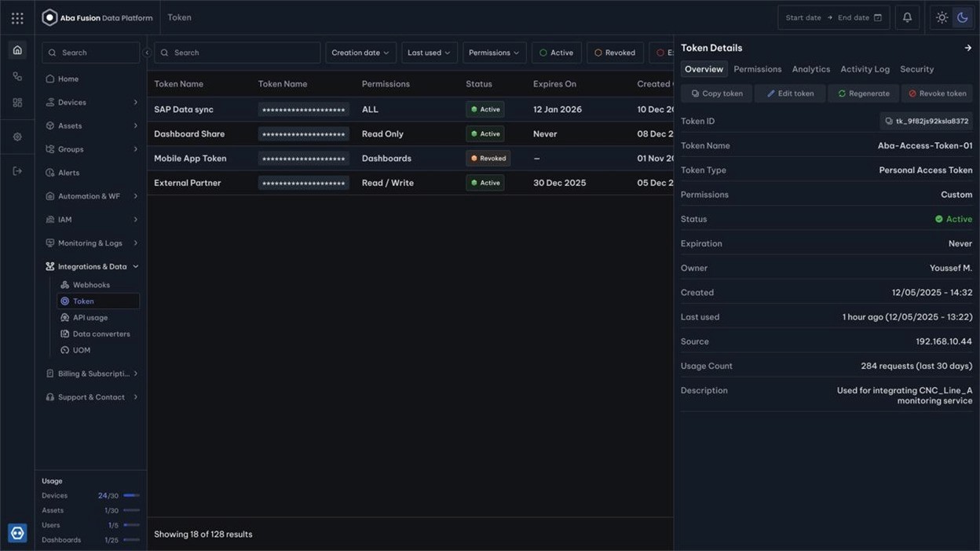Click the Start date field
980x551 pixels.
click(x=803, y=17)
